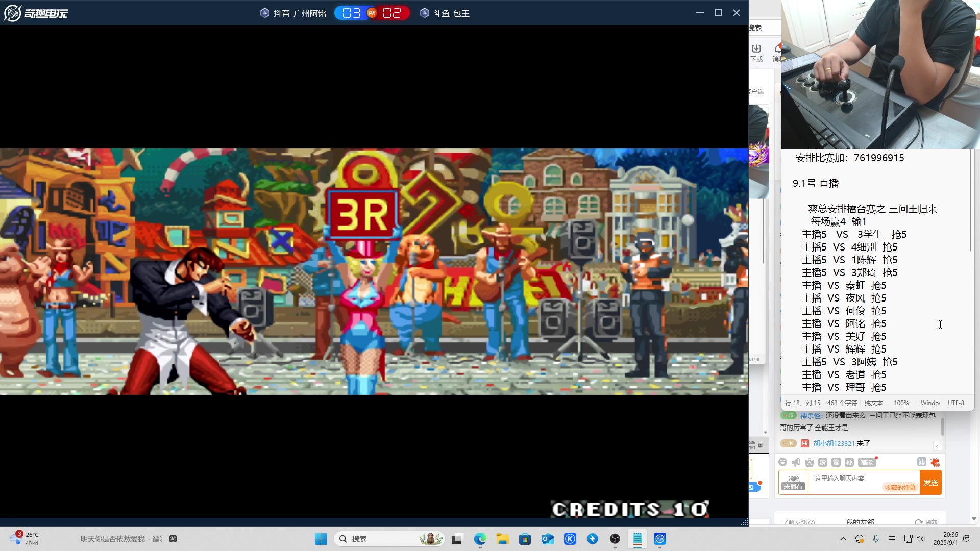Image resolution: width=980 pixels, height=551 pixels.
Task: Click the UTF-8 encoding in Notepad status bar
Action: tap(955, 403)
